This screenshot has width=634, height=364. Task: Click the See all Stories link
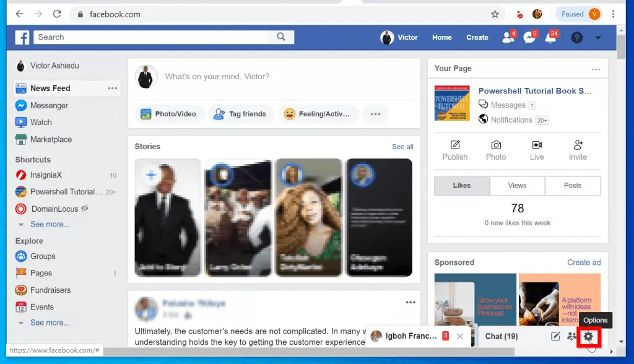click(402, 146)
